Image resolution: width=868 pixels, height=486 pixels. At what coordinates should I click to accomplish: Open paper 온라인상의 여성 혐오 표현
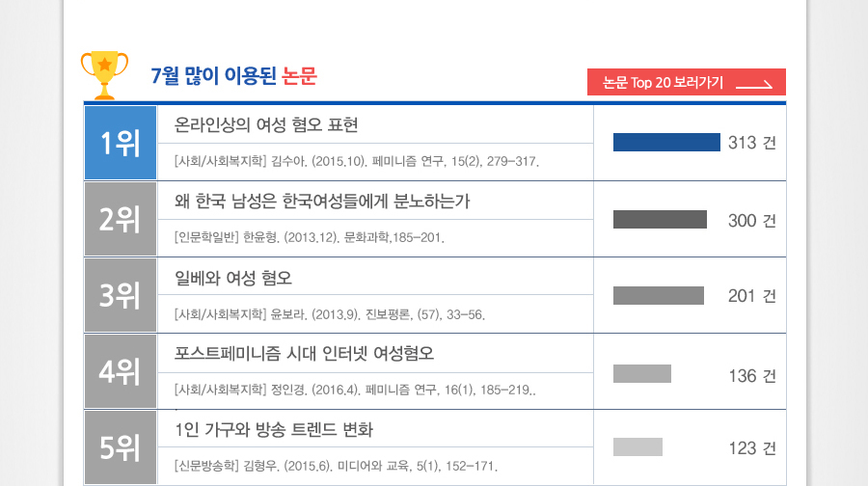click(x=266, y=125)
